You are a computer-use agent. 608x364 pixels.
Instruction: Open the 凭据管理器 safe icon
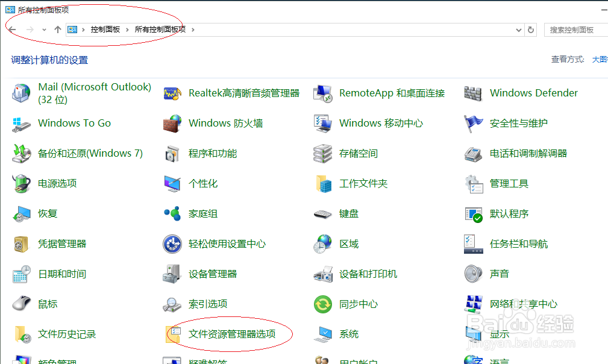point(21,244)
